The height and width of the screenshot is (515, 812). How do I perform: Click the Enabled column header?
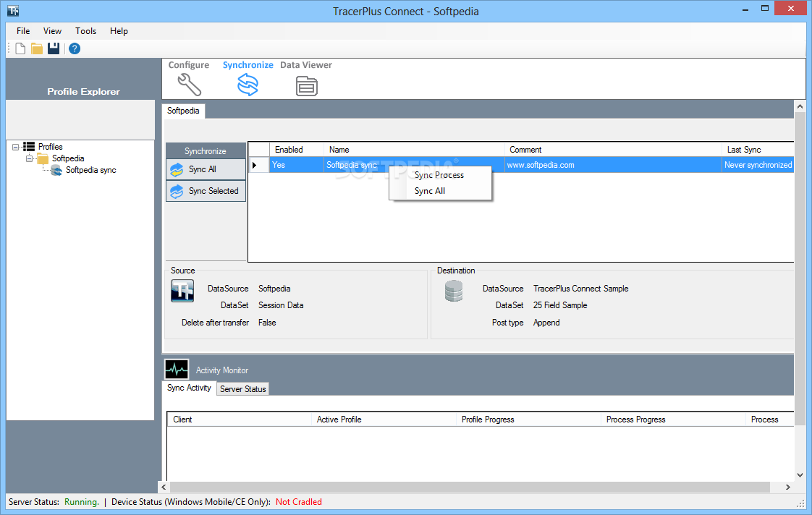coord(297,150)
